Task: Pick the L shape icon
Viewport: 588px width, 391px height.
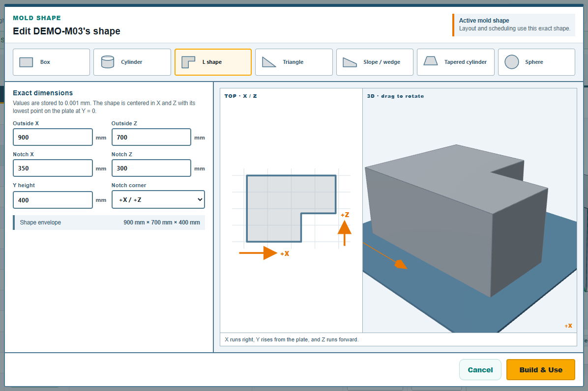Action: point(188,62)
